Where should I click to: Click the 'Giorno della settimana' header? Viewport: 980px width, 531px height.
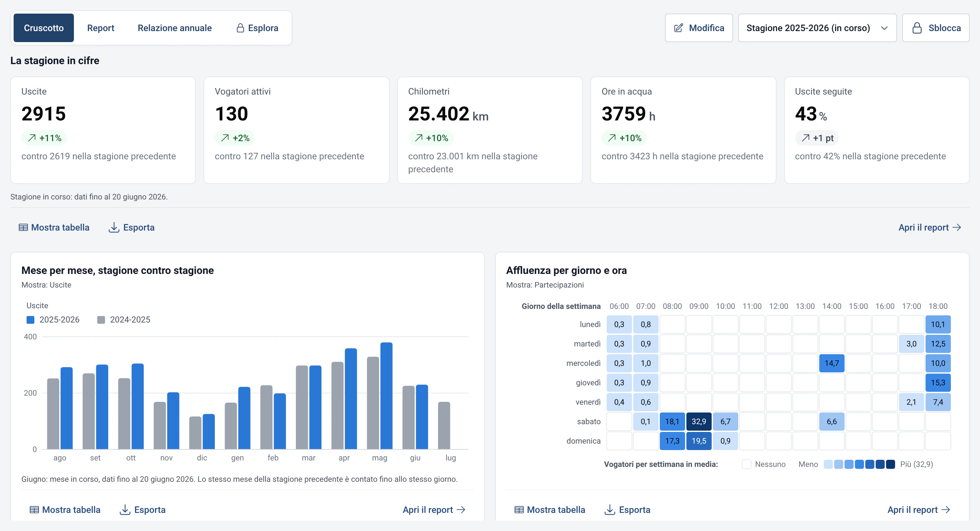[561, 306]
